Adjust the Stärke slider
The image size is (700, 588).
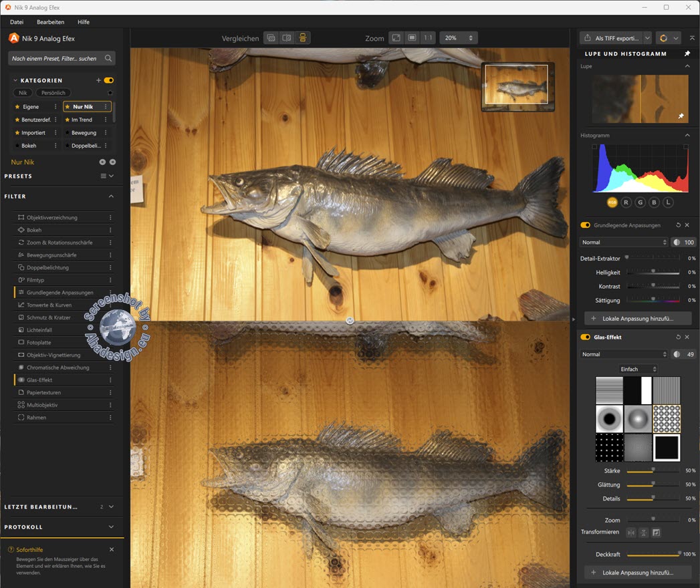(x=653, y=470)
